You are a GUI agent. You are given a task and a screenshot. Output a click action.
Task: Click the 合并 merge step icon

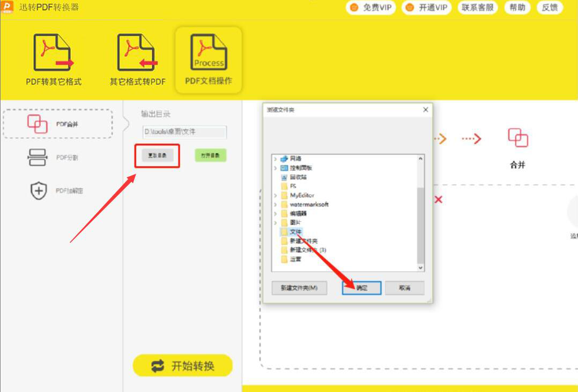click(518, 138)
